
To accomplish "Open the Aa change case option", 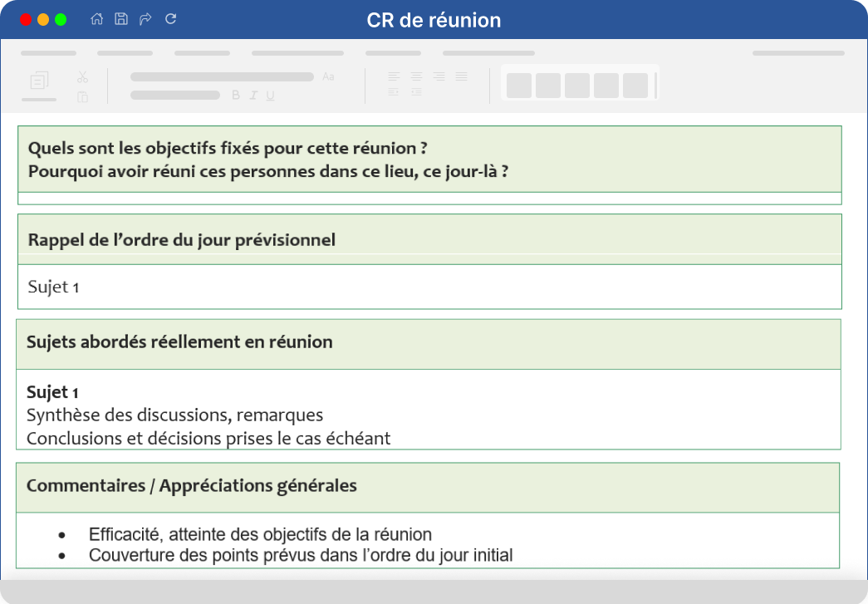I will click(x=328, y=76).
